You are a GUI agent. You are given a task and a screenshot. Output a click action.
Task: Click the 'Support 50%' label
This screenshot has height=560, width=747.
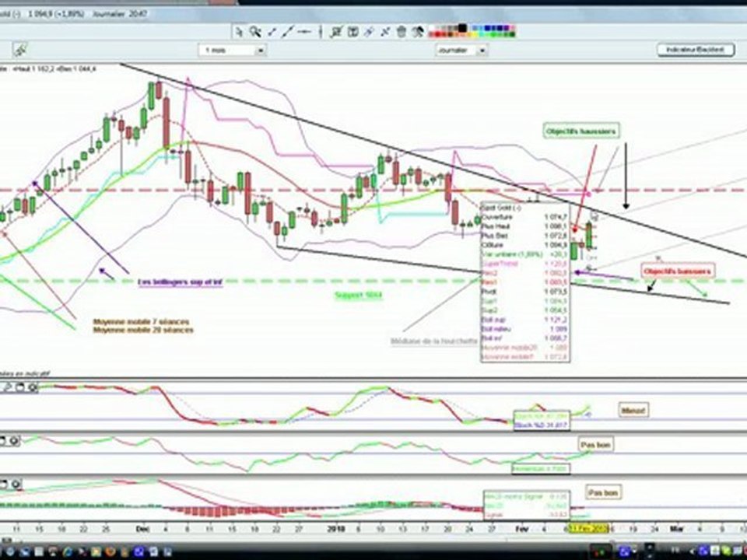pos(358,296)
